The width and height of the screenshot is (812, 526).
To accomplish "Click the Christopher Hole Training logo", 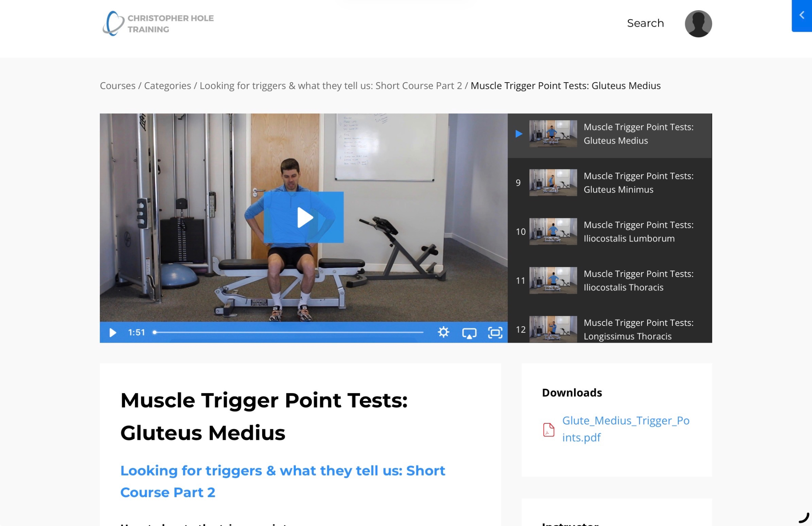I will pos(158,24).
